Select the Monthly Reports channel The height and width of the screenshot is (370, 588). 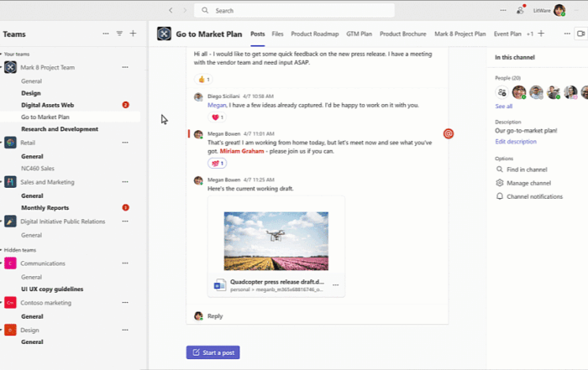(x=45, y=208)
